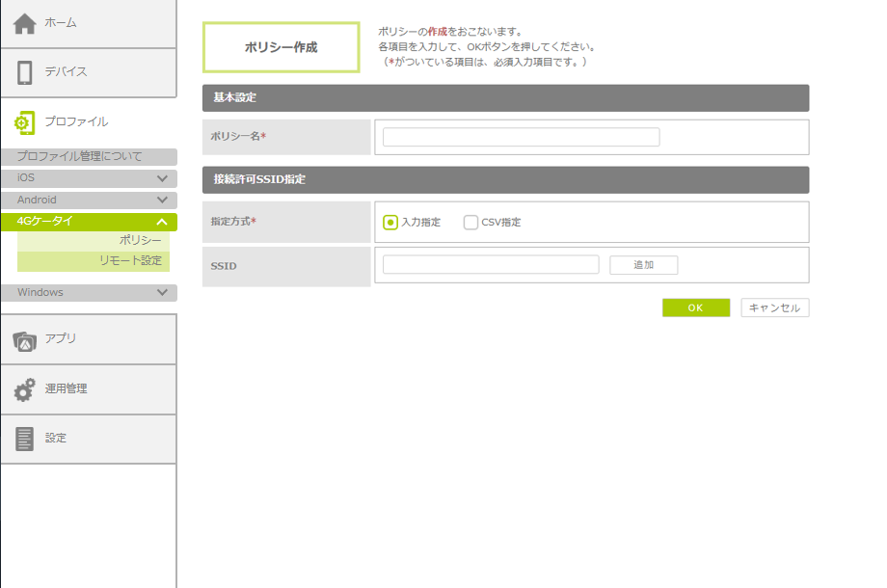Screen dimensions: 887x588
Task: Click the Home house icon
Action: tap(25, 23)
